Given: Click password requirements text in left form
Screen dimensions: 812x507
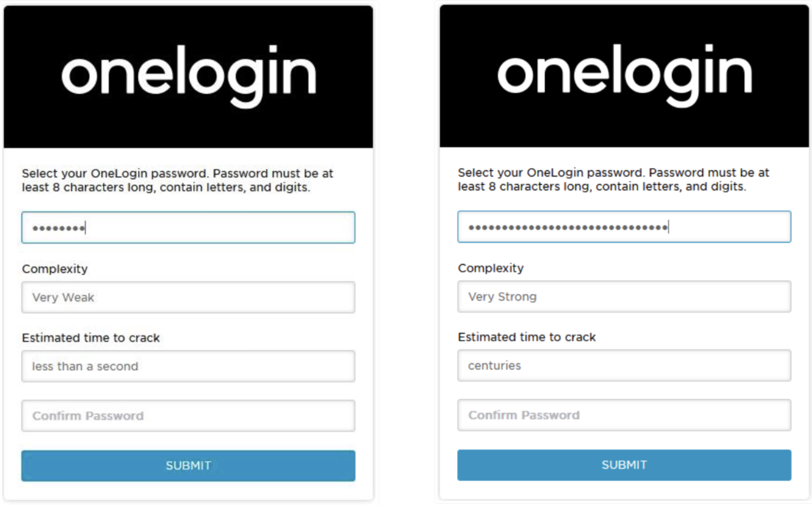Looking at the screenshot, I should coord(177,180).
